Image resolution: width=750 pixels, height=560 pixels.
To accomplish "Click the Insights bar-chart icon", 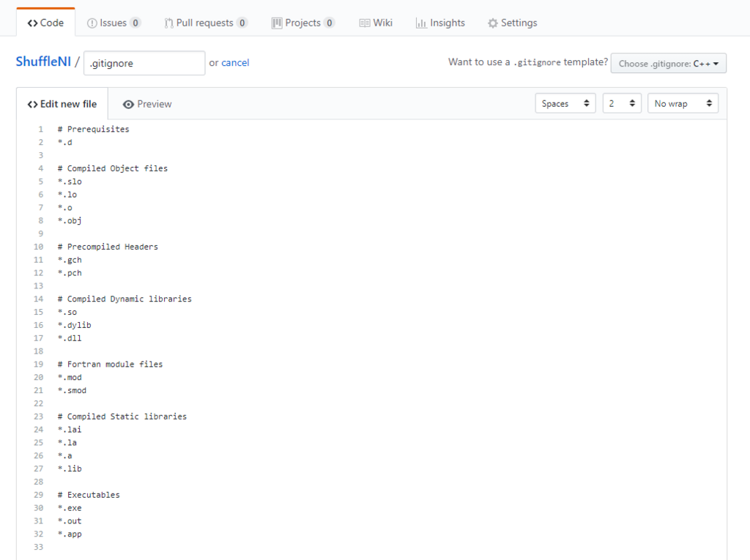I will click(x=421, y=23).
